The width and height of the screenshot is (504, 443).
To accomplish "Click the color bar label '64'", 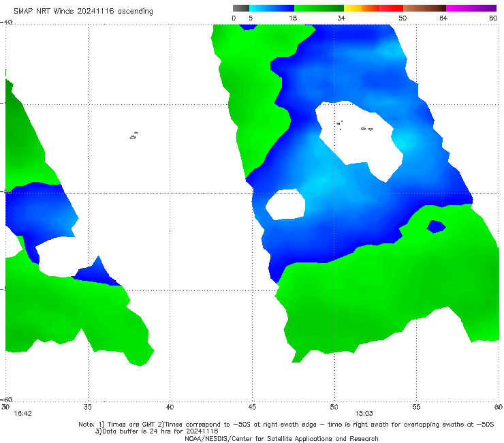I will pos(443,18).
